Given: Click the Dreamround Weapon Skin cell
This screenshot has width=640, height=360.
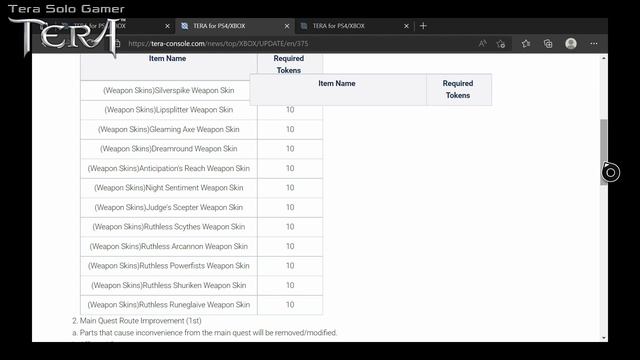Looking at the screenshot, I should 169,149.
